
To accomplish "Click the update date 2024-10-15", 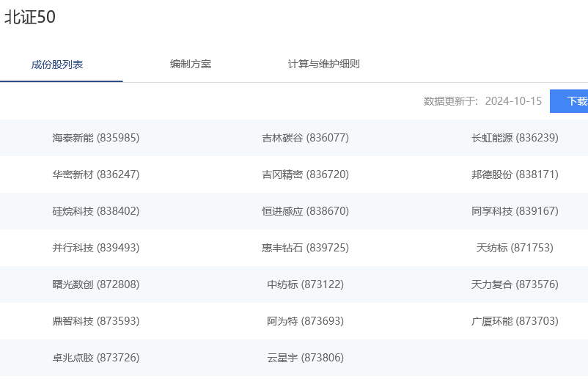I will 513,101.
